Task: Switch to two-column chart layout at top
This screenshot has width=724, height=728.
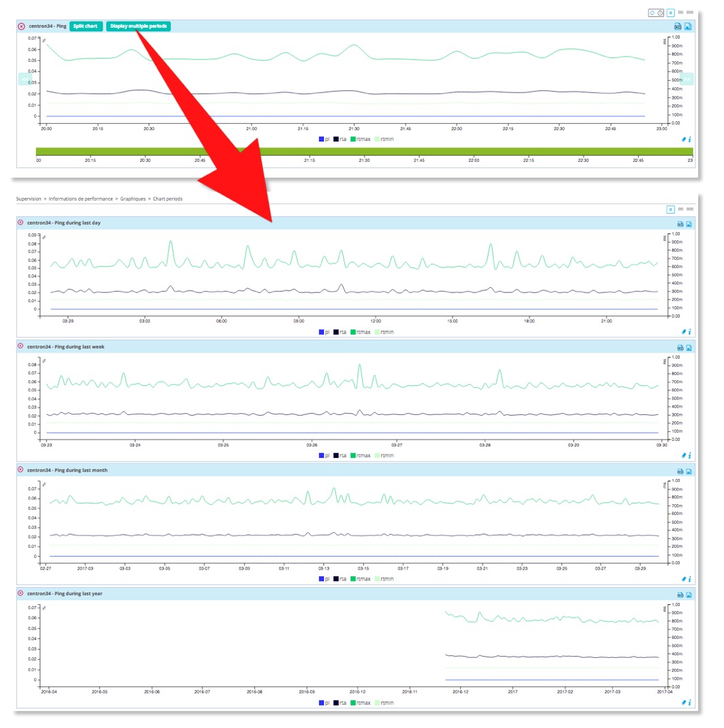Action: click(680, 12)
